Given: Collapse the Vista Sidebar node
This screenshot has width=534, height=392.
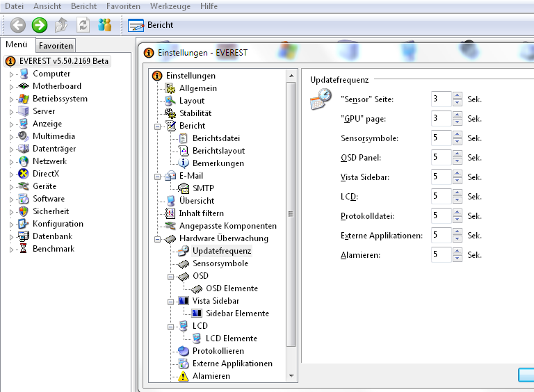Looking at the screenshot, I should click(x=170, y=302).
